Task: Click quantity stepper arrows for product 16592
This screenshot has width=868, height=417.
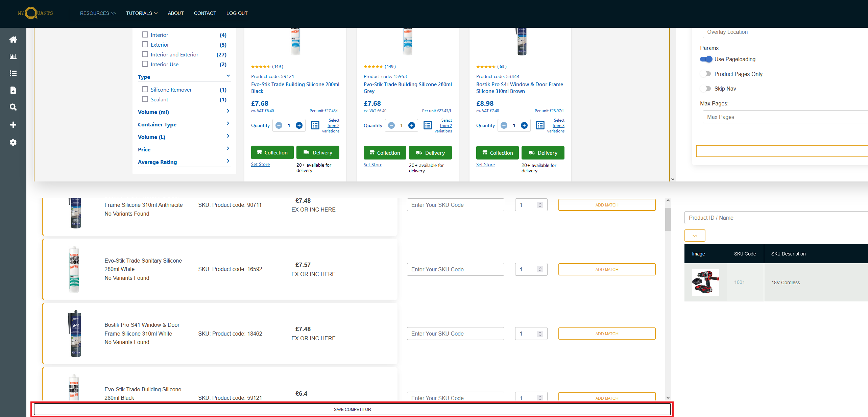Action: [540, 269]
